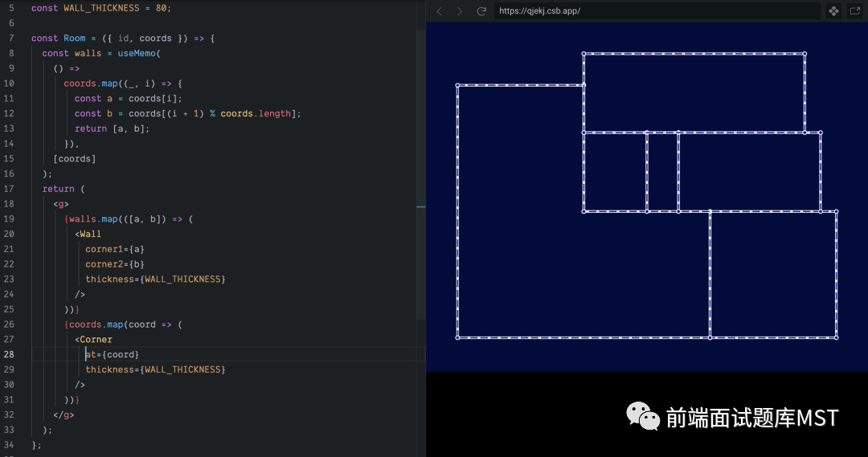868x457 pixels.
Task: Click the bottom-right corner node of the floor plan
Action: (837, 337)
